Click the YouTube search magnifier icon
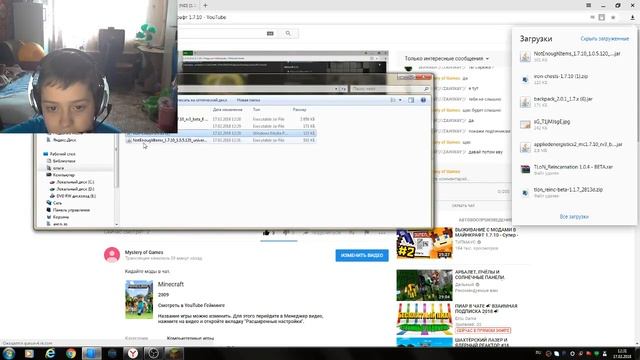640x360 pixels. tap(288, 33)
